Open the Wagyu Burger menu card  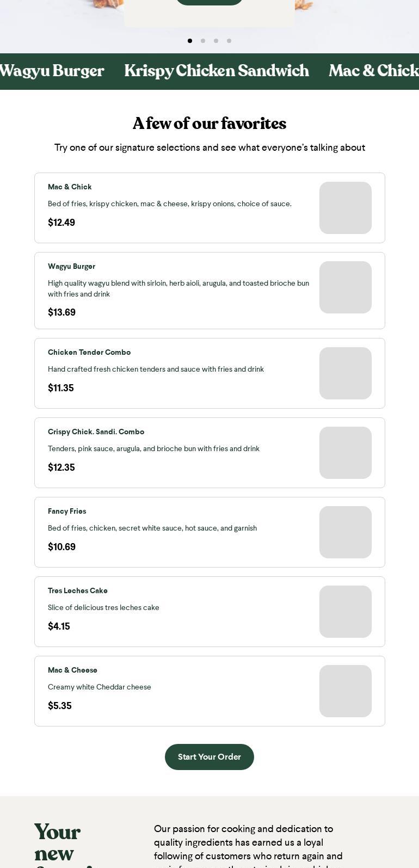click(71, 266)
